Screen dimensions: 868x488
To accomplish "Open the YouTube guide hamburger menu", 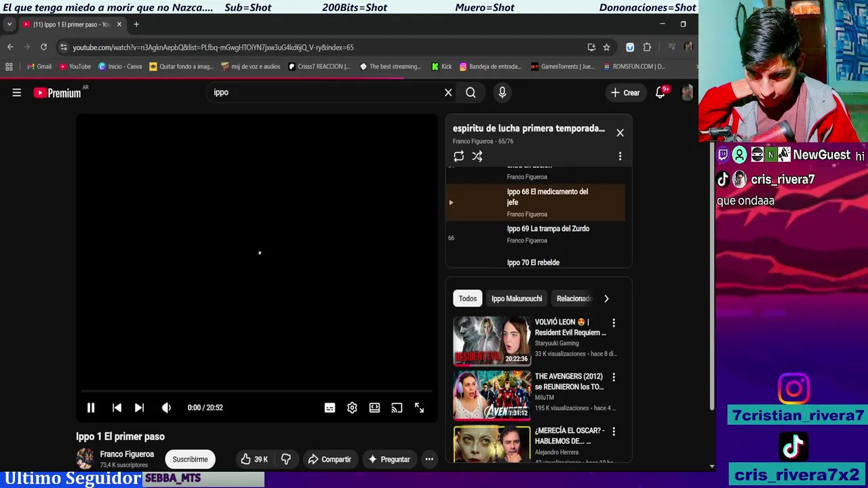I will click(17, 93).
